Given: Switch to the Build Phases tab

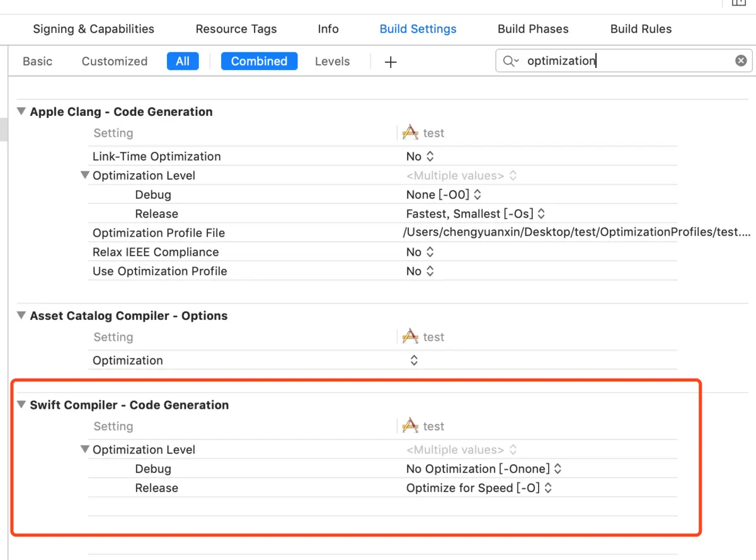Looking at the screenshot, I should point(533,29).
